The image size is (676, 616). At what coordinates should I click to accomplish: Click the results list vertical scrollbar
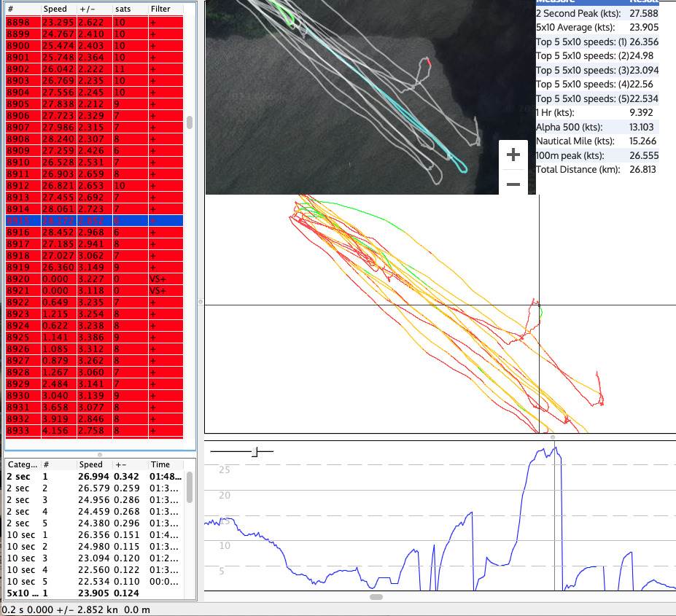tap(190, 486)
